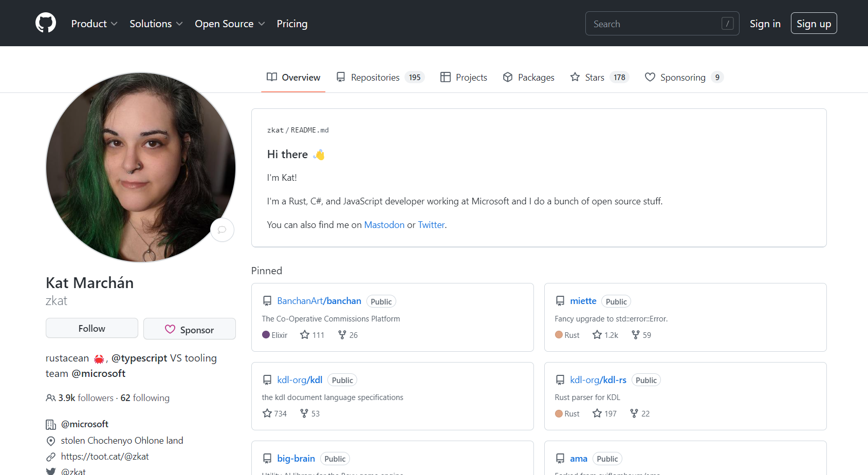Open the @microsoft mention in bio

98,373
